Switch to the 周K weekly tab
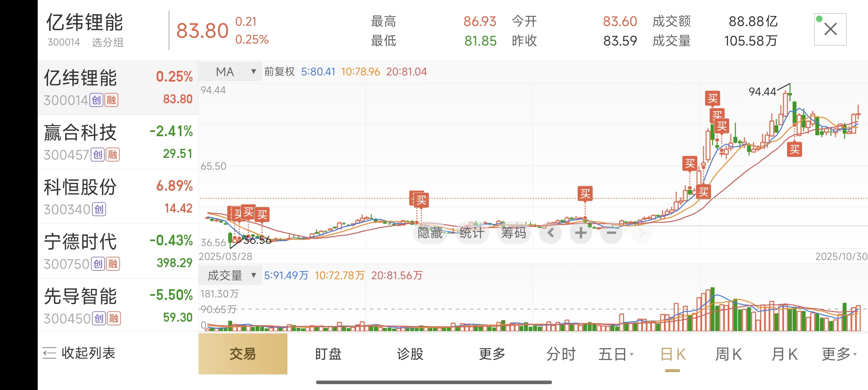868x390 pixels. click(728, 354)
